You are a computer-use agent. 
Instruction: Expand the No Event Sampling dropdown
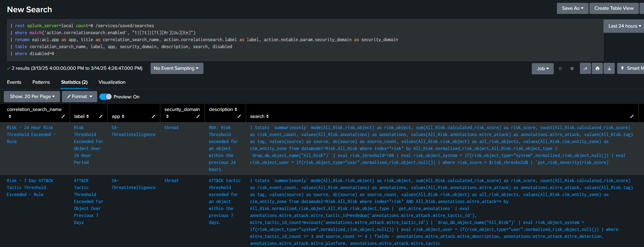176,68
